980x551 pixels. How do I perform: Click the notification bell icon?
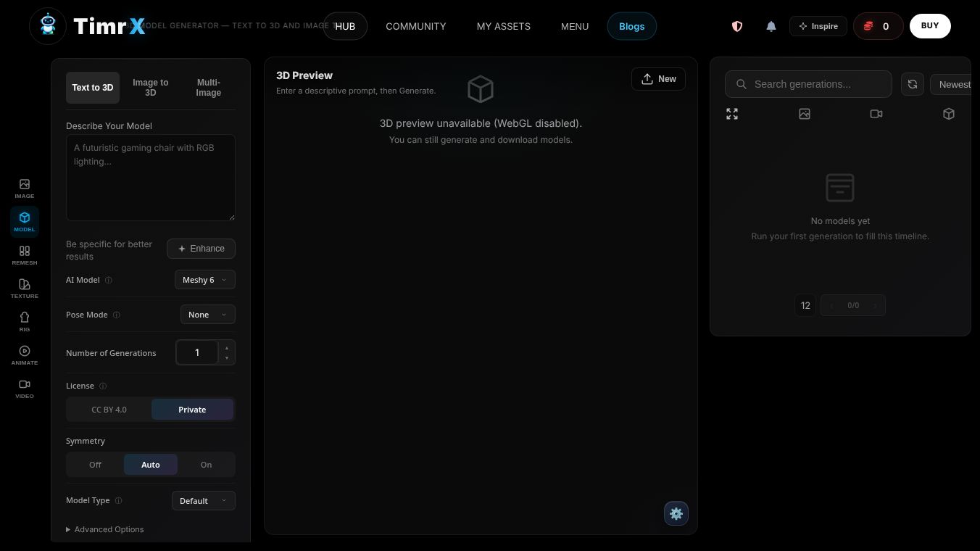(x=771, y=26)
